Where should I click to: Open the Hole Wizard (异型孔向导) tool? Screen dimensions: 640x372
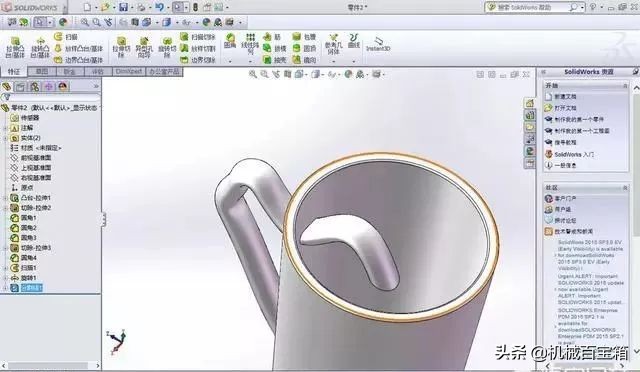144,47
